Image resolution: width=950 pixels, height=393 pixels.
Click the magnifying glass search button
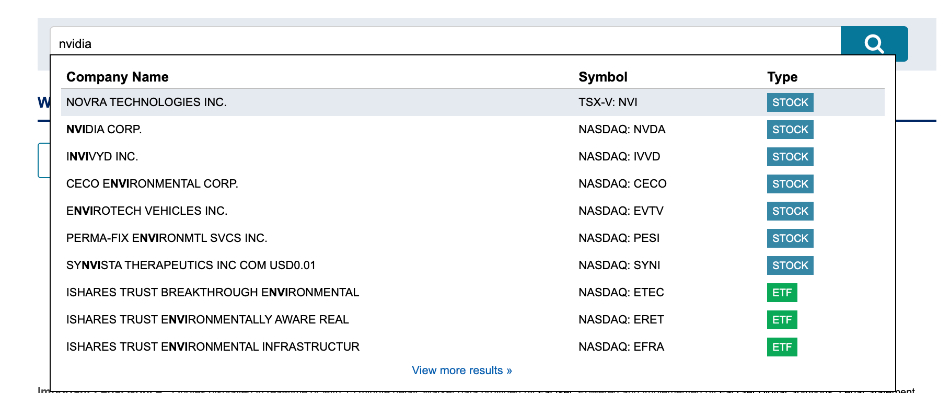[x=874, y=43]
